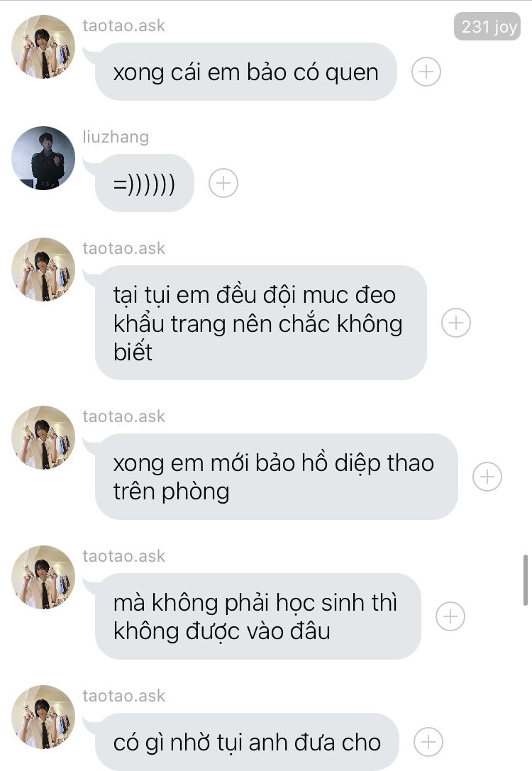Viewport: 532px width, 771px height.
Task: Tap plus icon next to "=))))))" message
Action: click(223, 184)
